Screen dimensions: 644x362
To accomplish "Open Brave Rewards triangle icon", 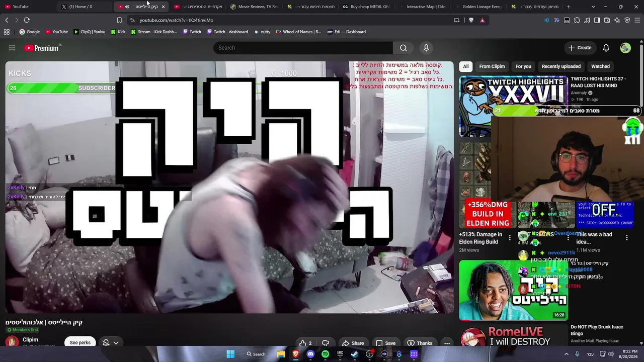I will pos(482,20).
